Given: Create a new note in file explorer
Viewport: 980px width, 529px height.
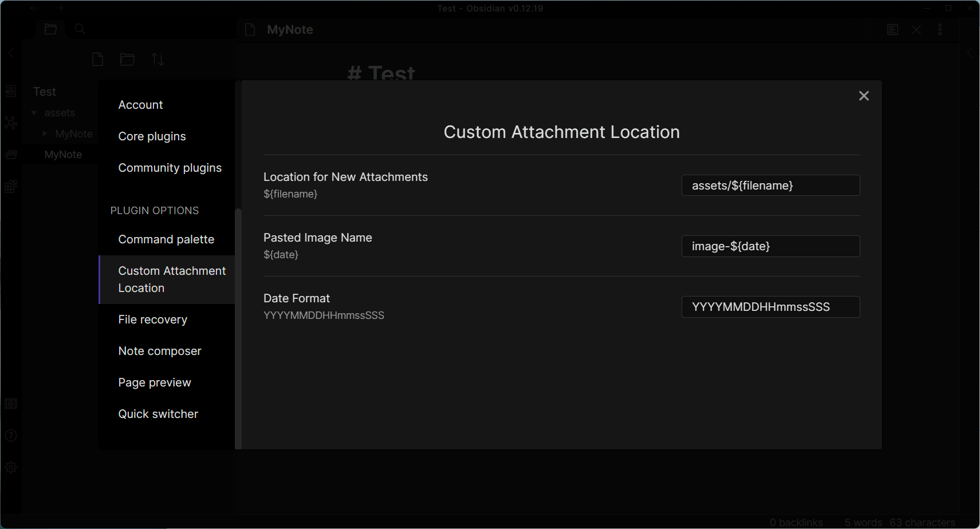Looking at the screenshot, I should coord(98,60).
